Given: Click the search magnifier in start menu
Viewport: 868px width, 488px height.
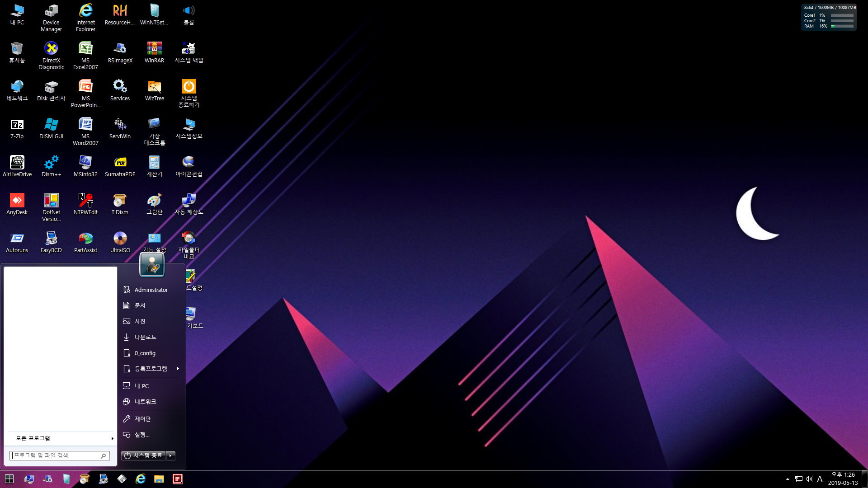Looking at the screenshot, I should [104, 456].
